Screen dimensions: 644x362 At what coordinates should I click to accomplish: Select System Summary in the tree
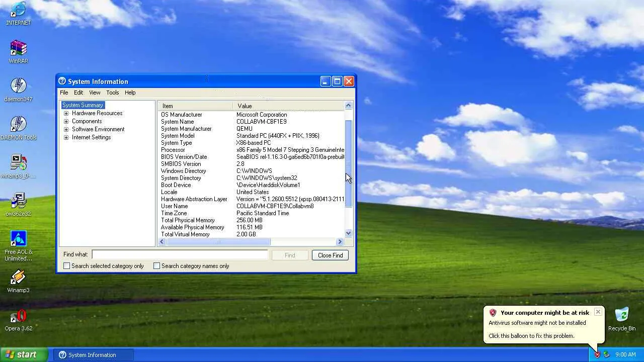83,105
